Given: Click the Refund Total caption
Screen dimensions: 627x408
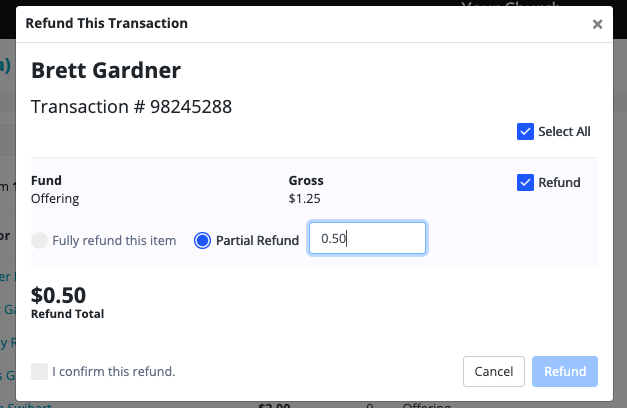Looking at the screenshot, I should coord(67,314).
